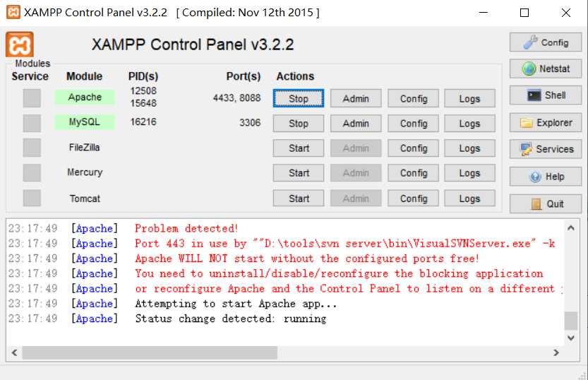588x380 pixels.
Task: Open Tomcat module Config
Action: (413, 198)
